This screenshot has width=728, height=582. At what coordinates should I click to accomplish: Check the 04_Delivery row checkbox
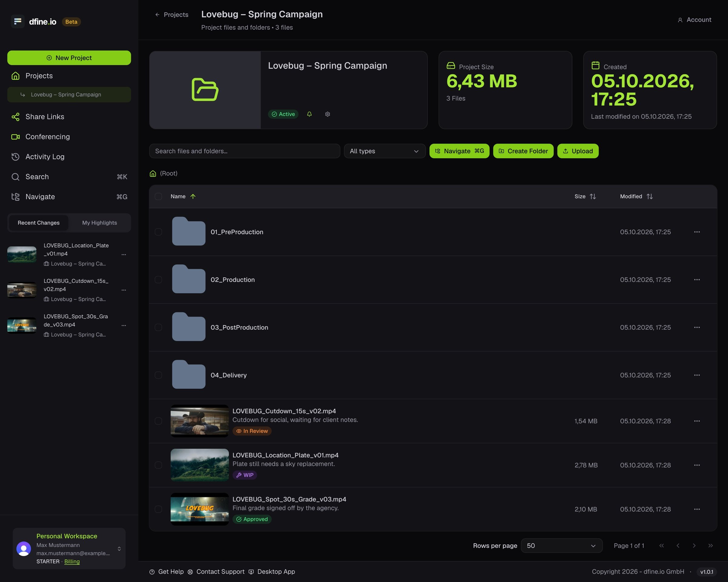(x=158, y=375)
